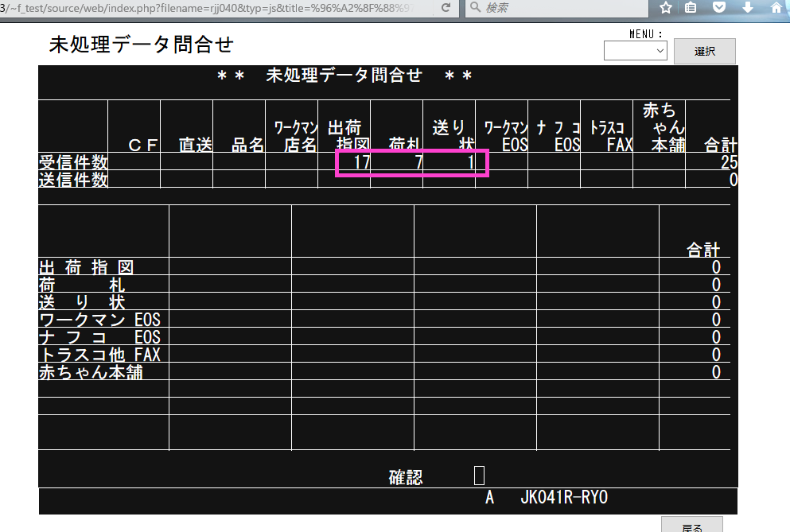Click the Pocket save icon
This screenshot has width=790, height=532.
(x=719, y=8)
